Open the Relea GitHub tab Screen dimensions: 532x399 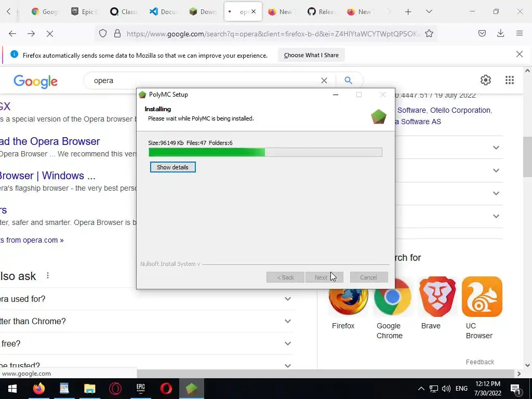(x=322, y=11)
